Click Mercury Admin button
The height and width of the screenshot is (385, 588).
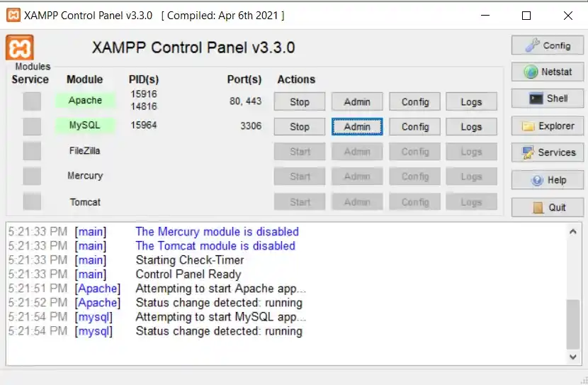tap(357, 177)
